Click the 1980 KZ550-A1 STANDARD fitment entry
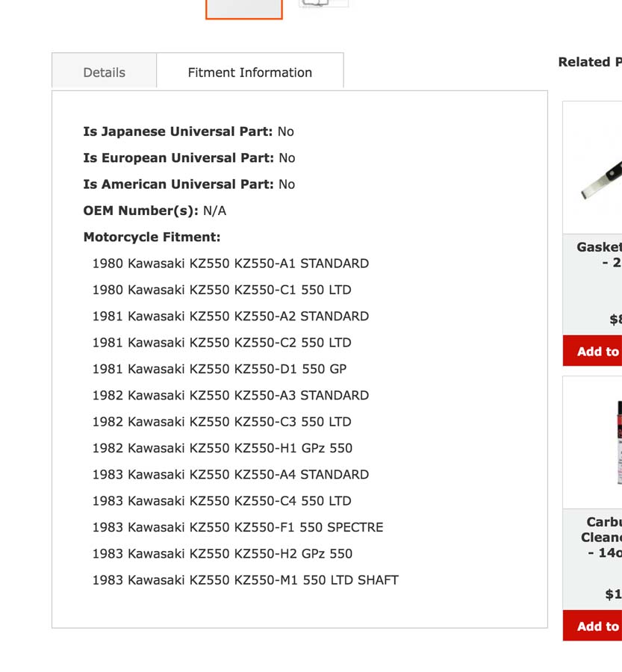622x672 pixels. 230,264
